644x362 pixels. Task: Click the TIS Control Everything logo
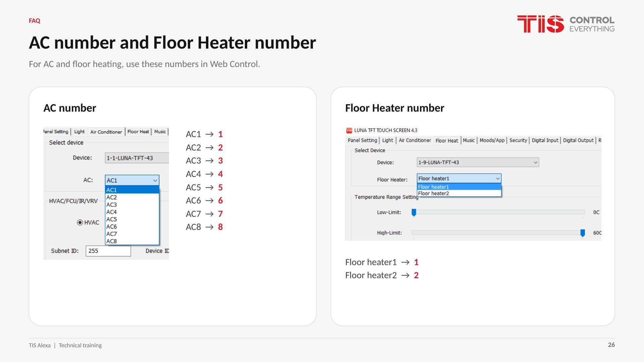click(566, 24)
